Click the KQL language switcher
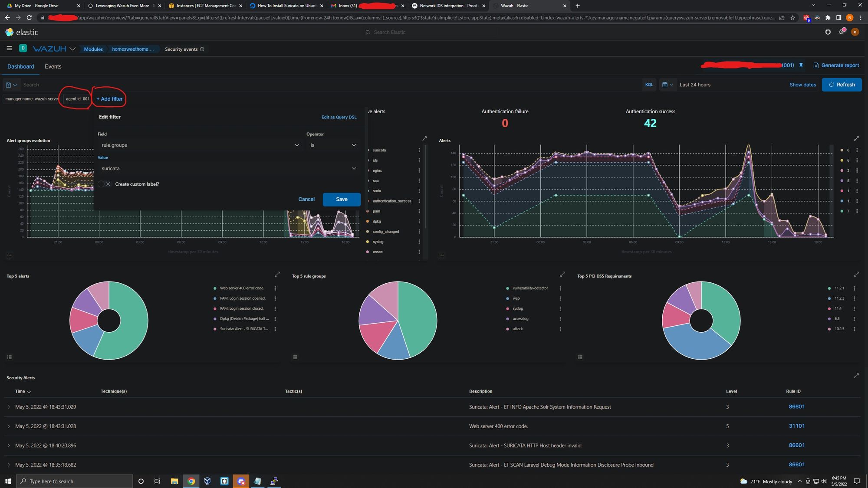 (649, 85)
